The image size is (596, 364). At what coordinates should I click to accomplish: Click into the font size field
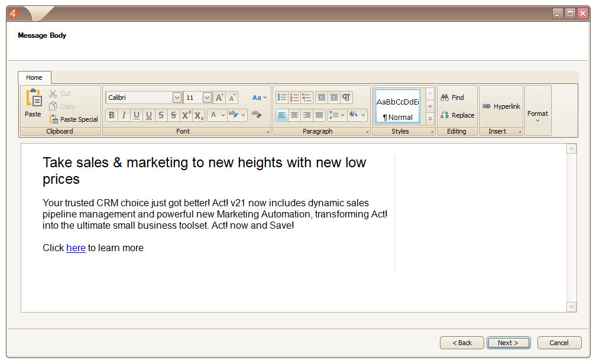coord(193,97)
